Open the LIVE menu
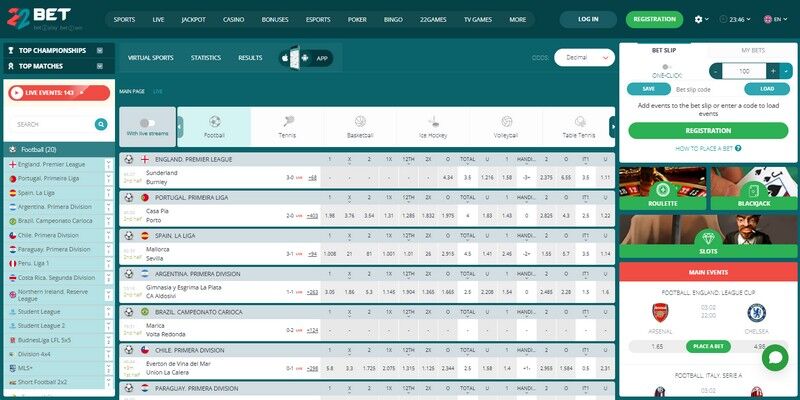 coord(158,19)
